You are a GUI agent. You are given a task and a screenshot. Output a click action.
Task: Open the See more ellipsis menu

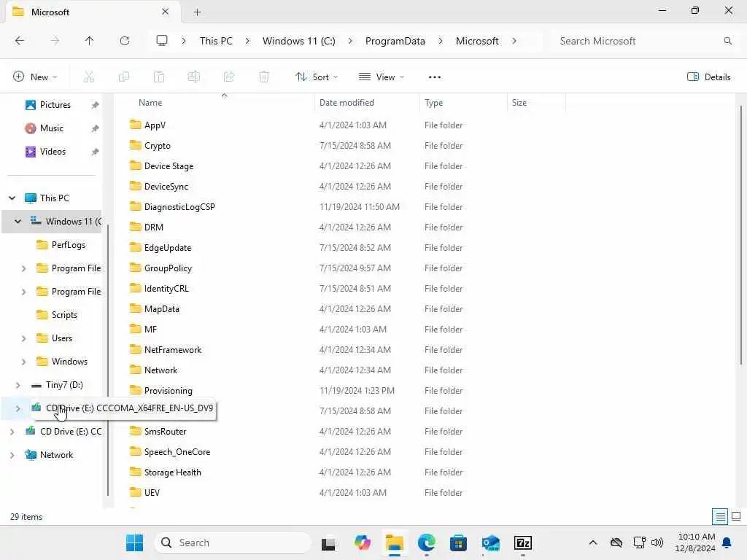435,77
